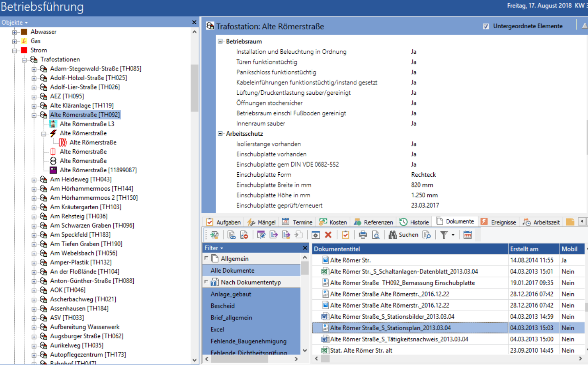Viewport: 588px width, 365px height.
Task: Click the printer icon in documents toolbar
Action: point(363,235)
